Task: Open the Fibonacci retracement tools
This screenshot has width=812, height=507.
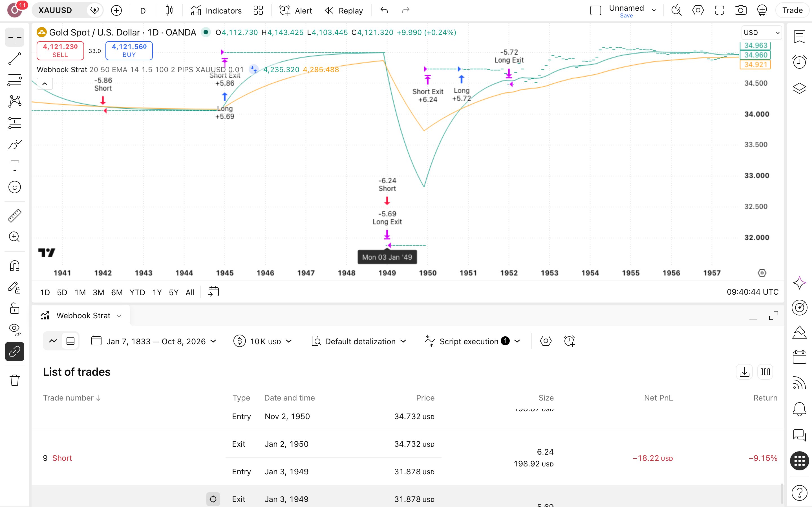Action: (x=14, y=80)
